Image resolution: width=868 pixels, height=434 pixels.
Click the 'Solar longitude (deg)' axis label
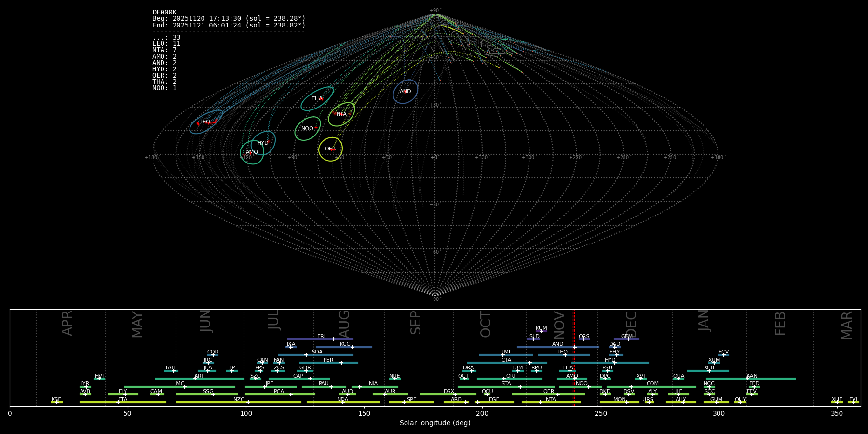(435, 423)
